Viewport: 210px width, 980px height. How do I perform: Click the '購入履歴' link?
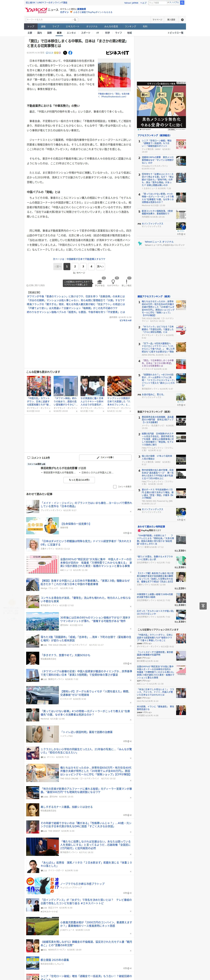(171, 19)
